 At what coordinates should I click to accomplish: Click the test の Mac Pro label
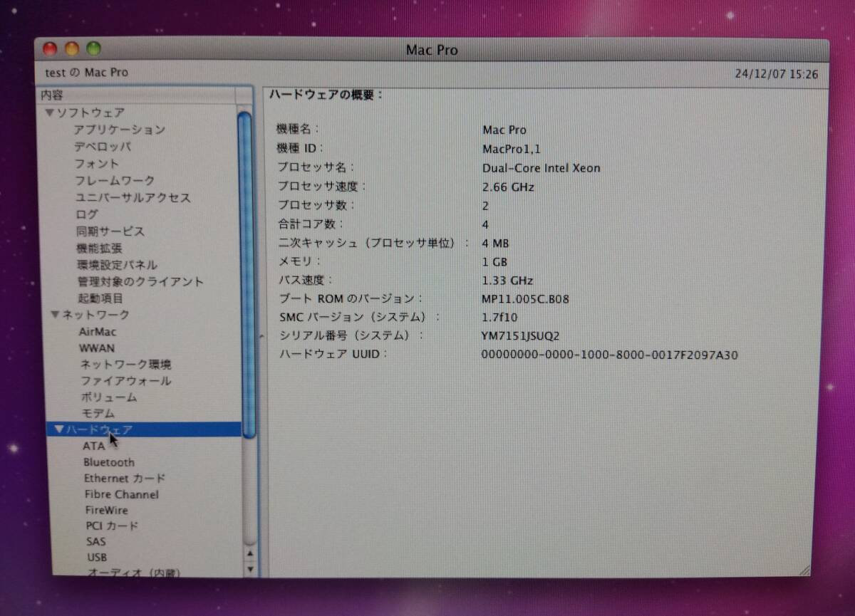pyautogui.click(x=87, y=73)
